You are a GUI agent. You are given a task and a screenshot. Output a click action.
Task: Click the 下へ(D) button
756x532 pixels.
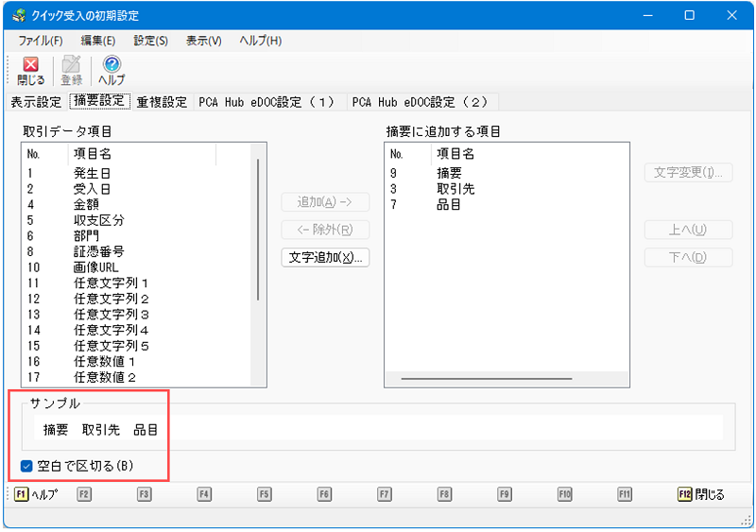pos(688,257)
